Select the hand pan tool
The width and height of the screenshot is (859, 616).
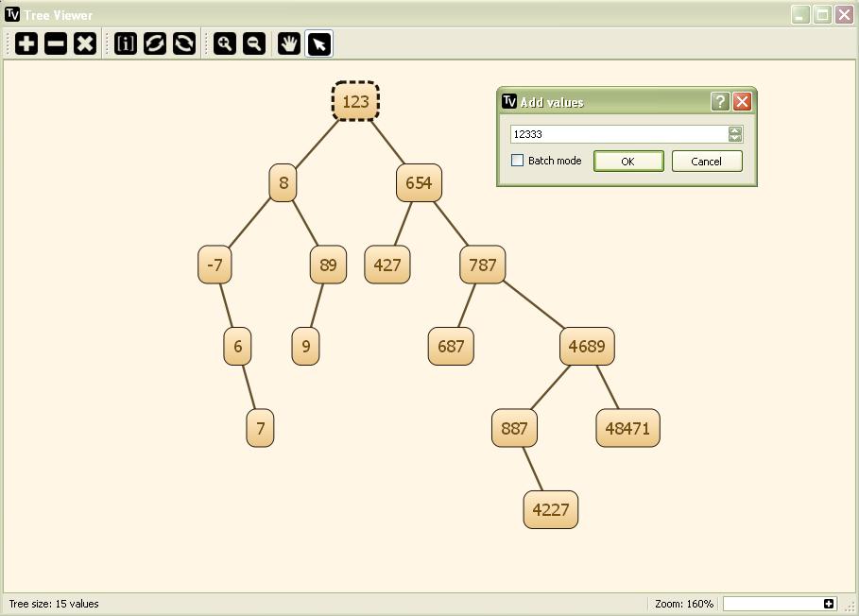coord(289,43)
